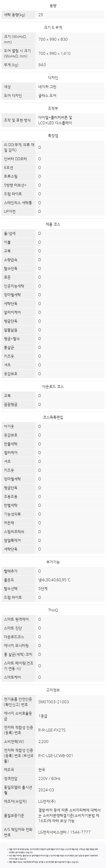Viewport: 106px width, 868px height.
Task: Select the 알러지케어 course label
Action: [12, 312]
